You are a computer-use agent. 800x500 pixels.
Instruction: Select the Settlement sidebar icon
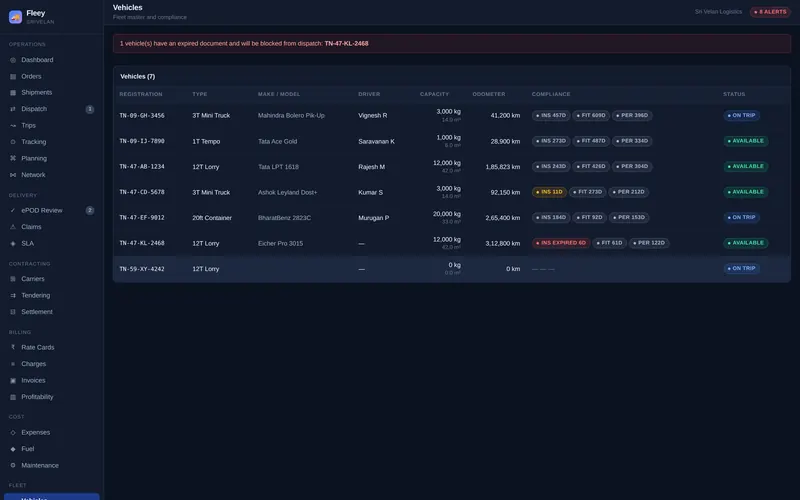(x=13, y=312)
